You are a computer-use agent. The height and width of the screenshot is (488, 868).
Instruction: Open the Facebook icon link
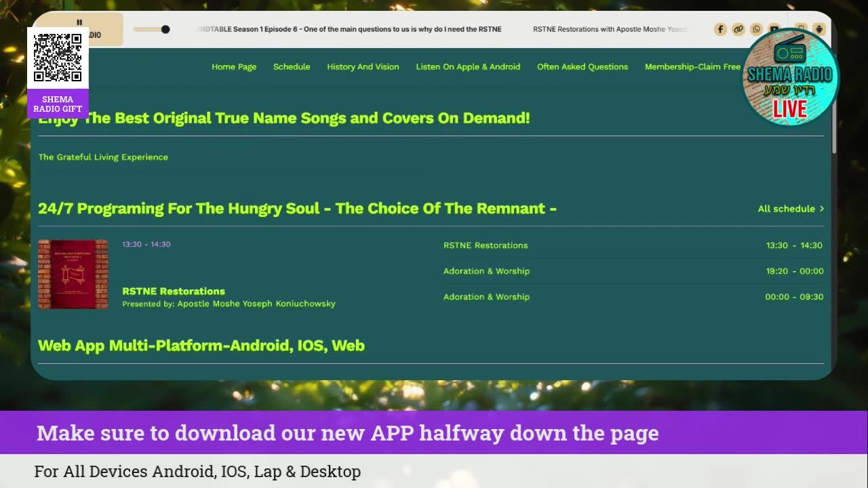click(x=720, y=29)
